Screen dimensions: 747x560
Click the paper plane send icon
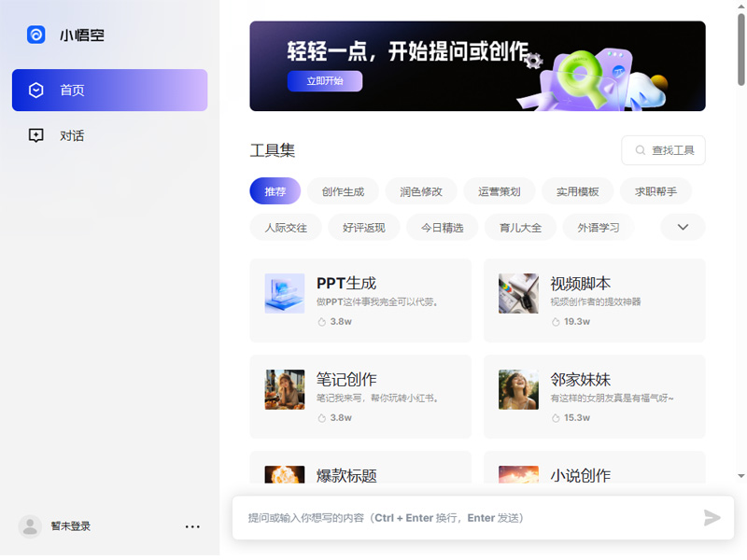click(712, 518)
